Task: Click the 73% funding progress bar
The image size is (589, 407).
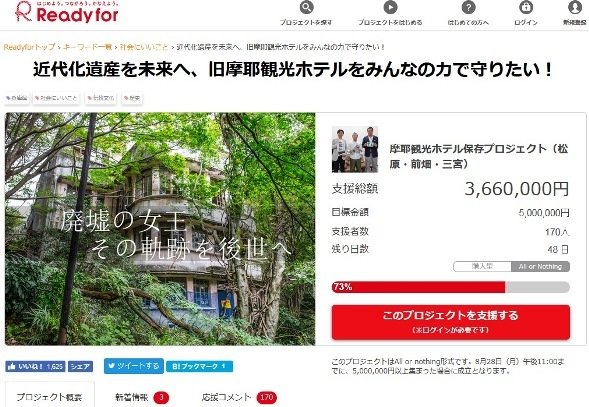Action: click(451, 287)
